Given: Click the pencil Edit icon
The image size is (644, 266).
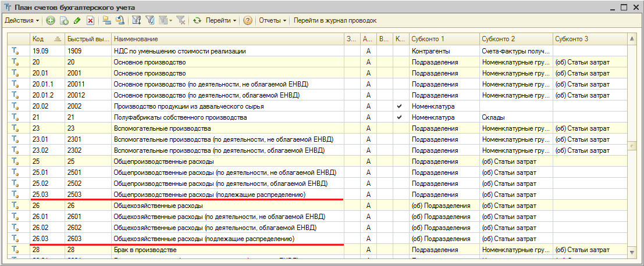Looking at the screenshot, I should [77, 20].
